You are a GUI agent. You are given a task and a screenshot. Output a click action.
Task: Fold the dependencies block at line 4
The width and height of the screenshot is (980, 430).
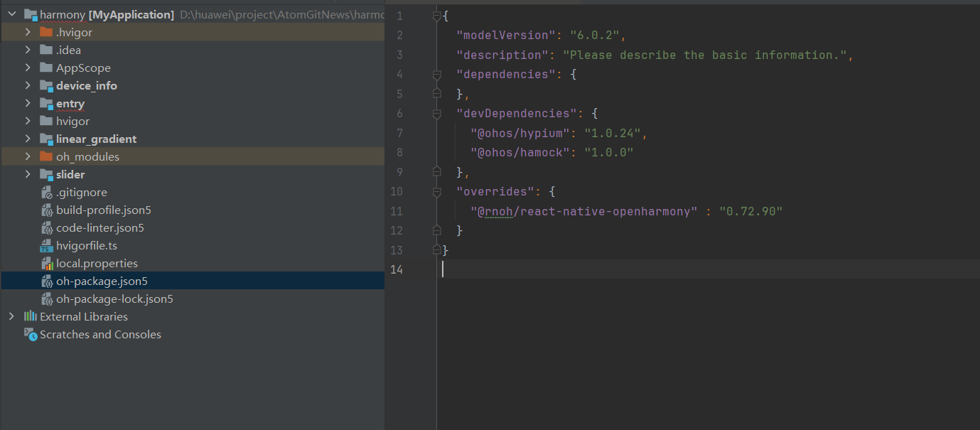click(x=437, y=74)
